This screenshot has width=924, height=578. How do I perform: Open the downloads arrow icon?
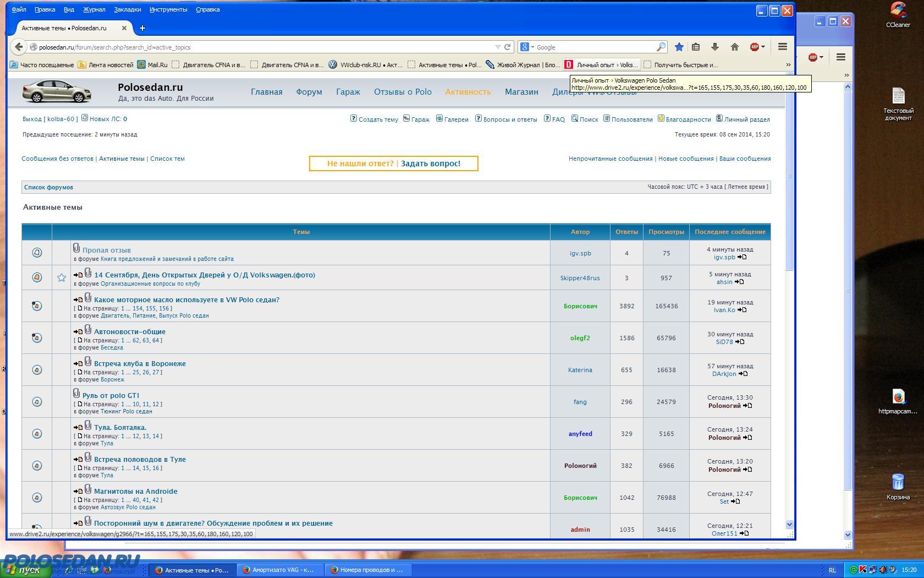point(715,47)
